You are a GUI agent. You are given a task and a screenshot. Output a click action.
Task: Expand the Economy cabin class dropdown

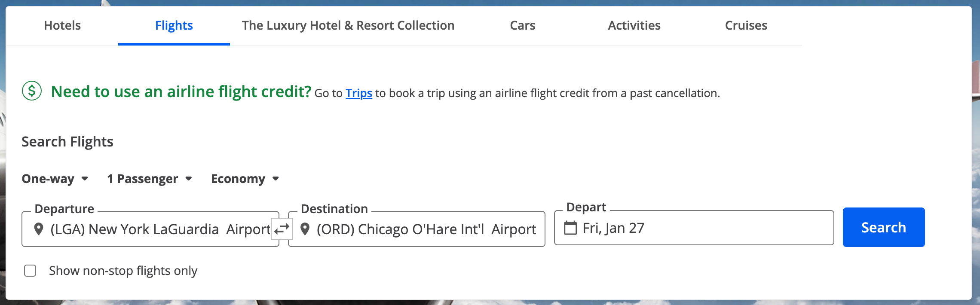pos(245,179)
